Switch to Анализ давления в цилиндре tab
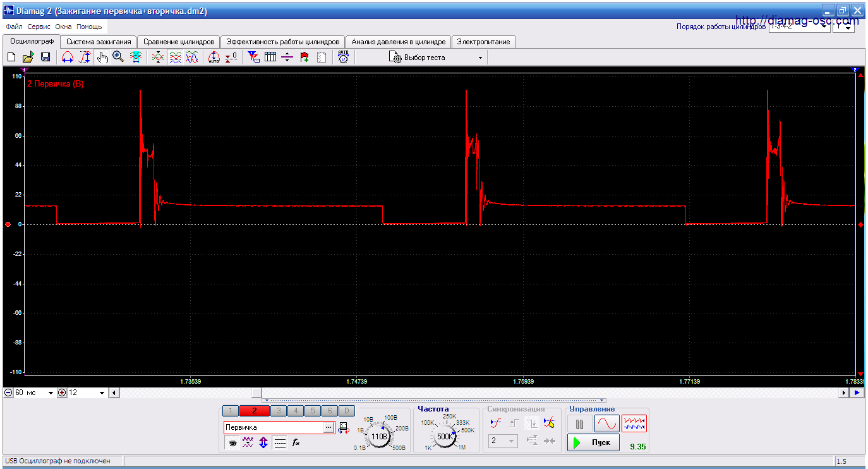 (399, 42)
